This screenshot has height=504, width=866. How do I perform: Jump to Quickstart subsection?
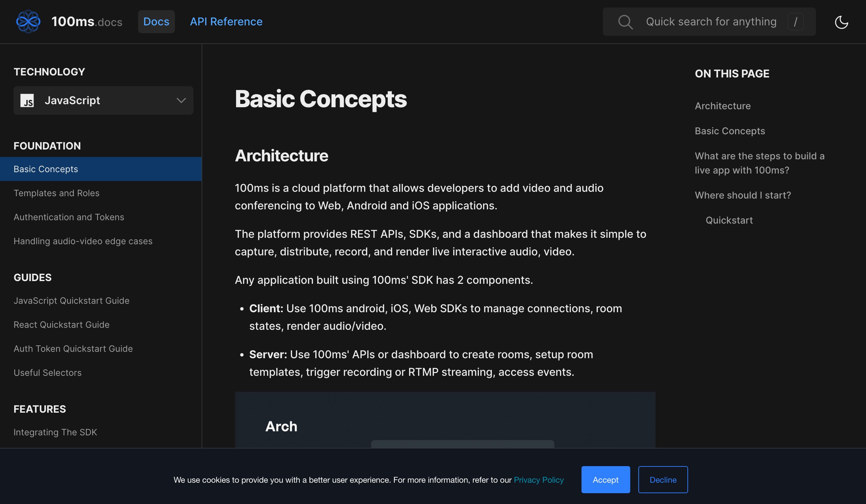(x=729, y=220)
